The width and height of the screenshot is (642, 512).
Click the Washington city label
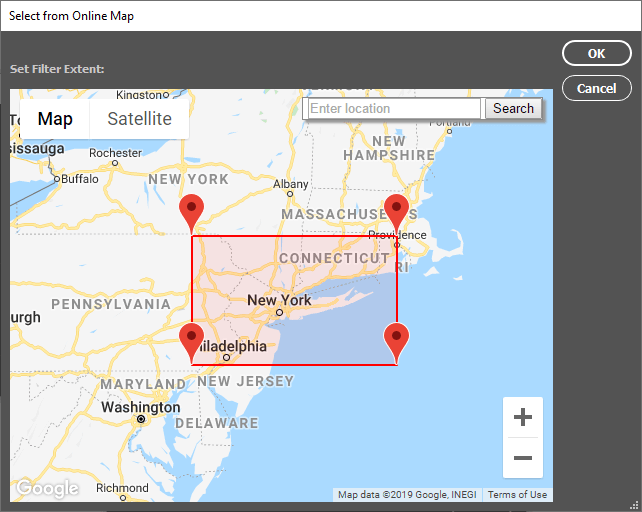tap(141, 407)
